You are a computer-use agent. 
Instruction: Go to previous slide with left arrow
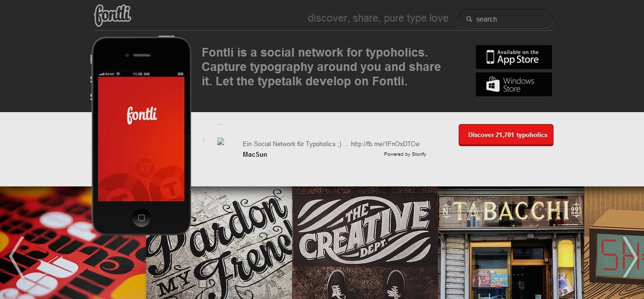[x=16, y=256]
